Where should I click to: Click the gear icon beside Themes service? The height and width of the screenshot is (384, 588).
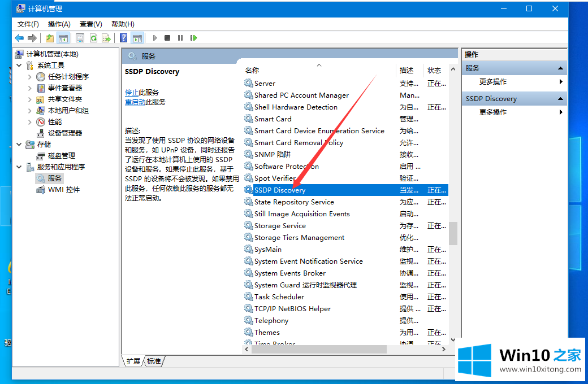(x=248, y=332)
